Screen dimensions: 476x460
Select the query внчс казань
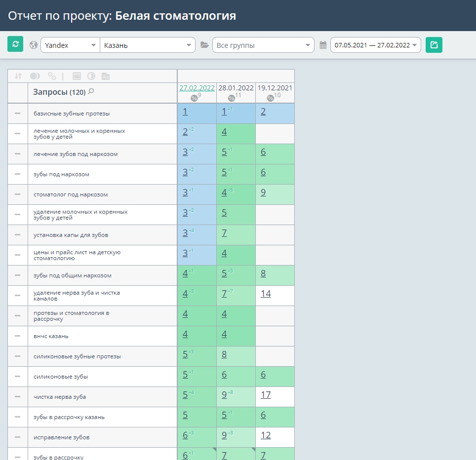click(51, 336)
